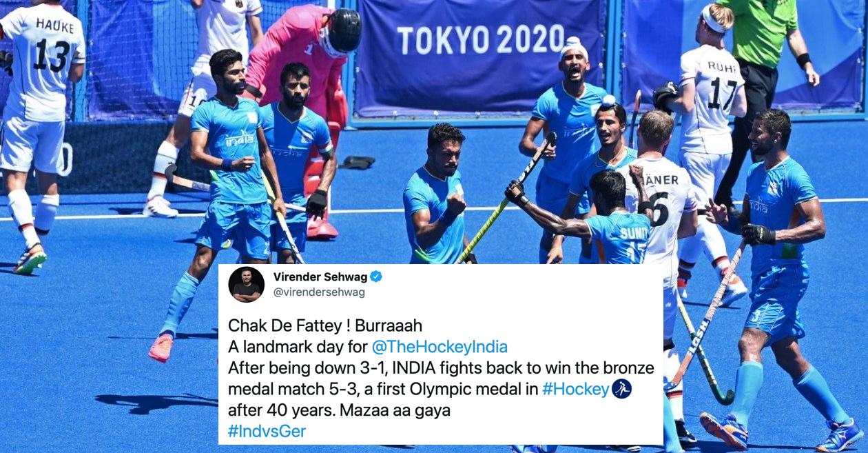Screen dimensions: 868x453
Task: Open the #IndvsGer hashtag
Action: tap(267, 432)
